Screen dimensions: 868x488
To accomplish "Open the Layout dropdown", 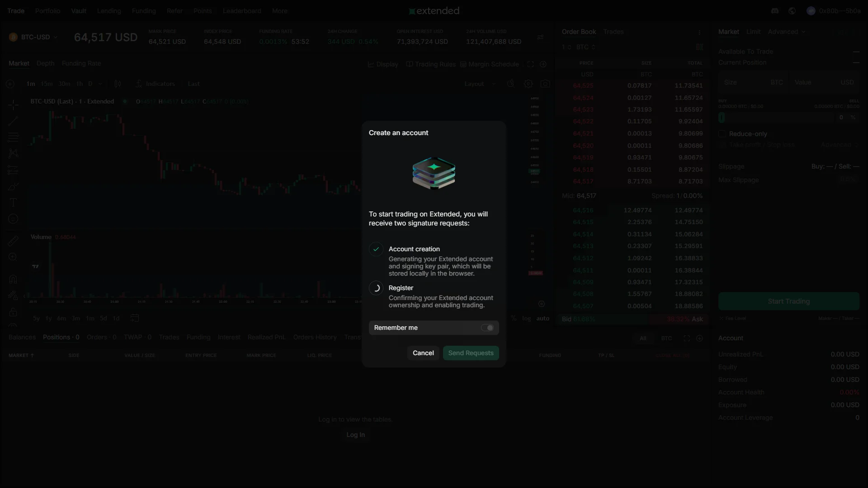I will tap(480, 84).
